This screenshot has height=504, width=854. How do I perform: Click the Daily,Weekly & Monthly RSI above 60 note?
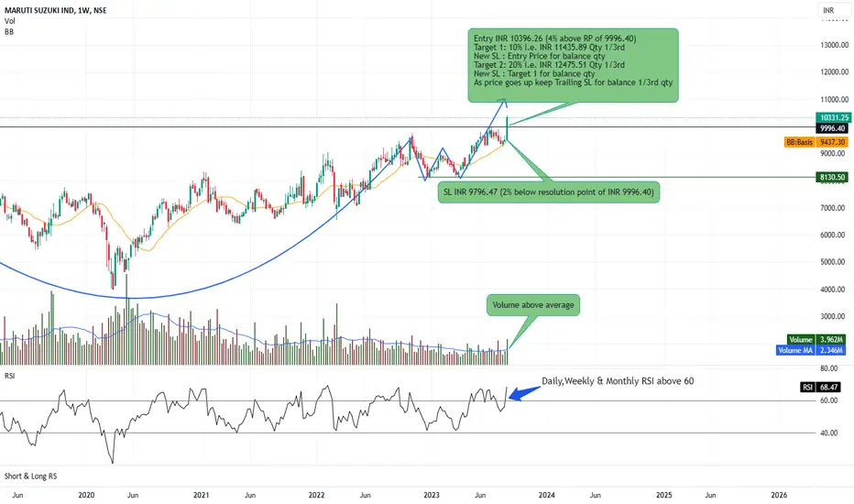pyautogui.click(x=618, y=381)
